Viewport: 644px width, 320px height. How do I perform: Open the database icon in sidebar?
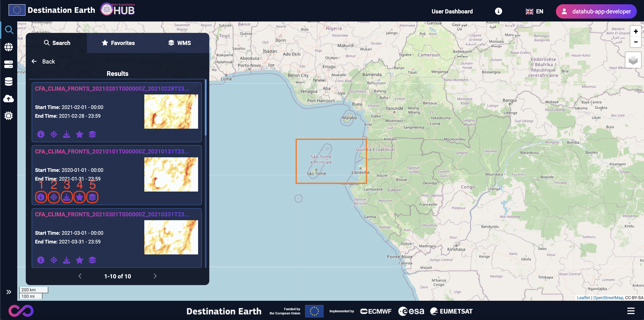[9, 81]
